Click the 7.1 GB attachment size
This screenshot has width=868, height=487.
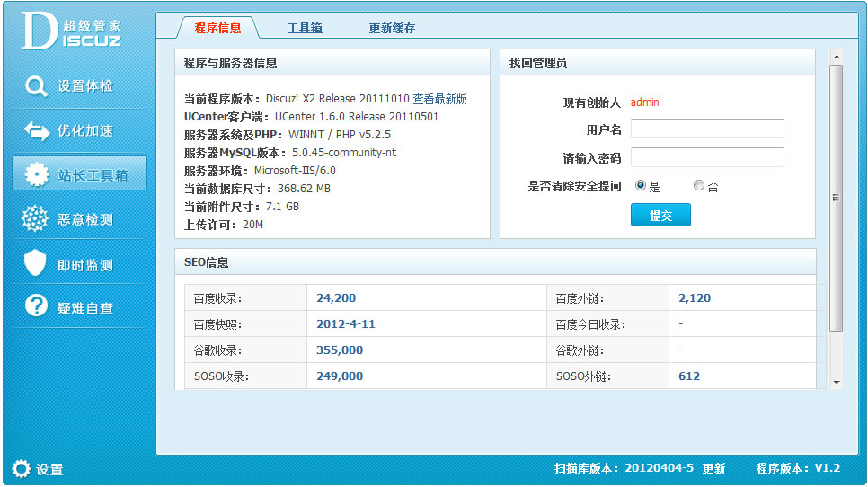click(282, 207)
